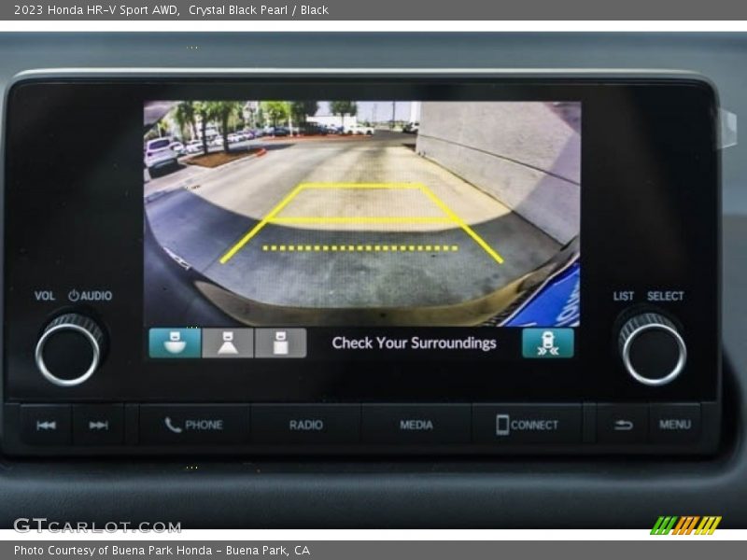Viewport: 747px width, 560px height.
Task: Open smartphone CONNECT
Action: coord(527,425)
